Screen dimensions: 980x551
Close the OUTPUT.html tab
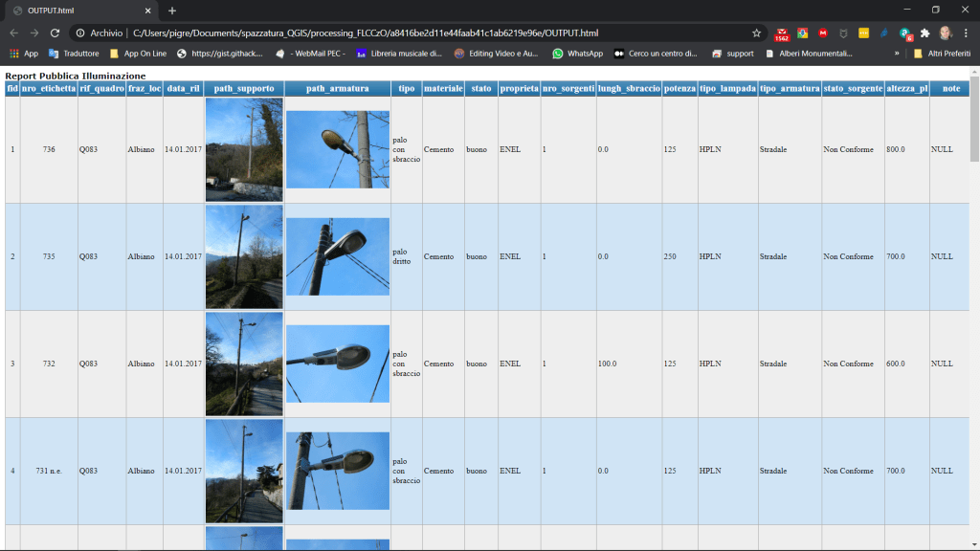point(146,11)
